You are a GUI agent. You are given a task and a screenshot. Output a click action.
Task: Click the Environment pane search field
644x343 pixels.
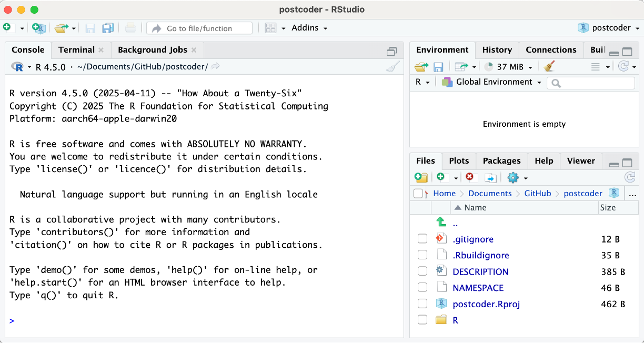(591, 83)
